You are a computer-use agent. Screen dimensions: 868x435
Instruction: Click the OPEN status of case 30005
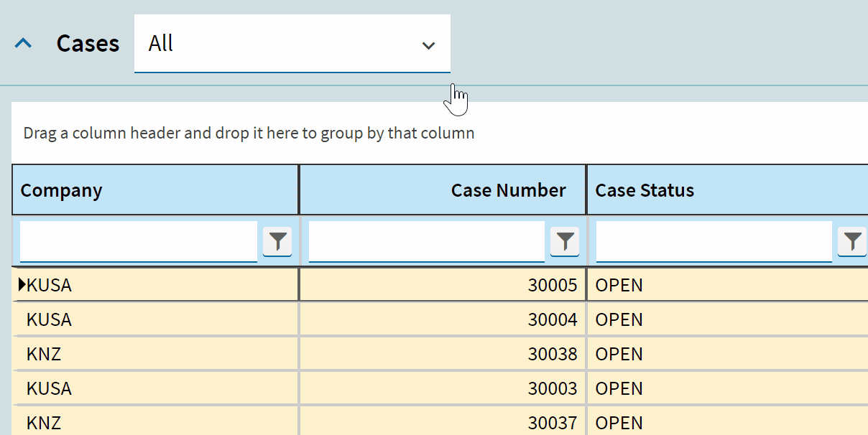pos(619,285)
